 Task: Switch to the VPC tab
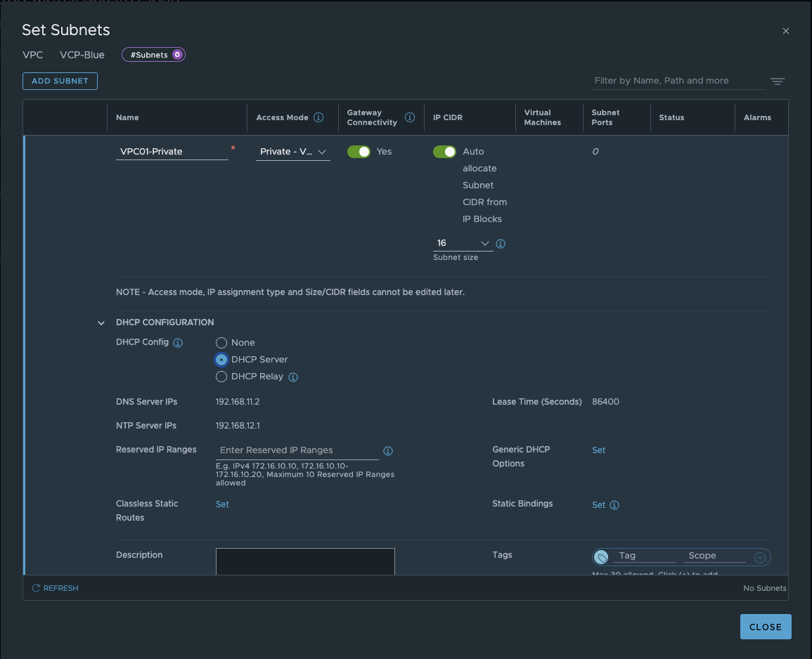(x=32, y=54)
